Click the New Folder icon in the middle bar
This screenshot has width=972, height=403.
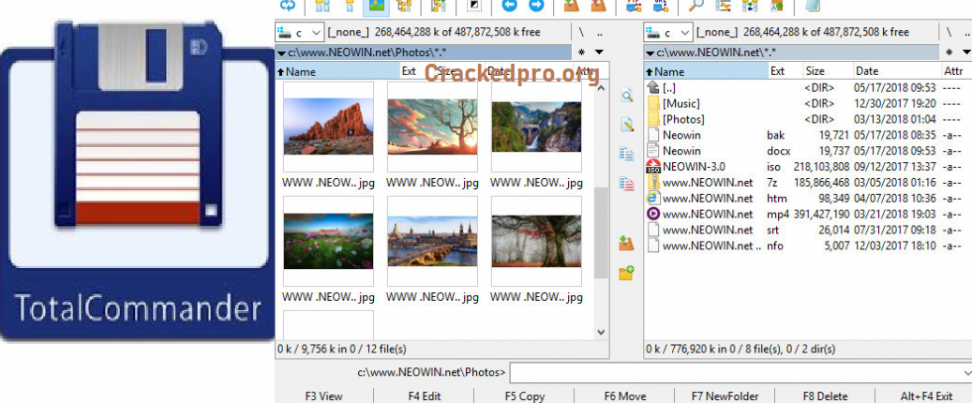tap(627, 272)
